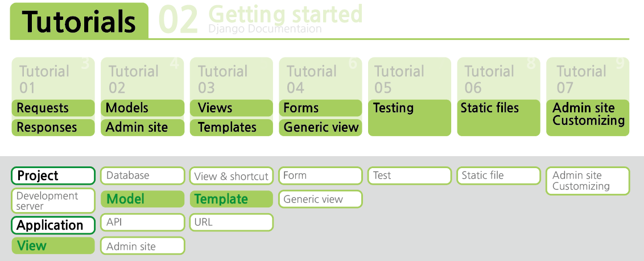Click the Getting started heading
The image size is (644, 261).
click(286, 14)
